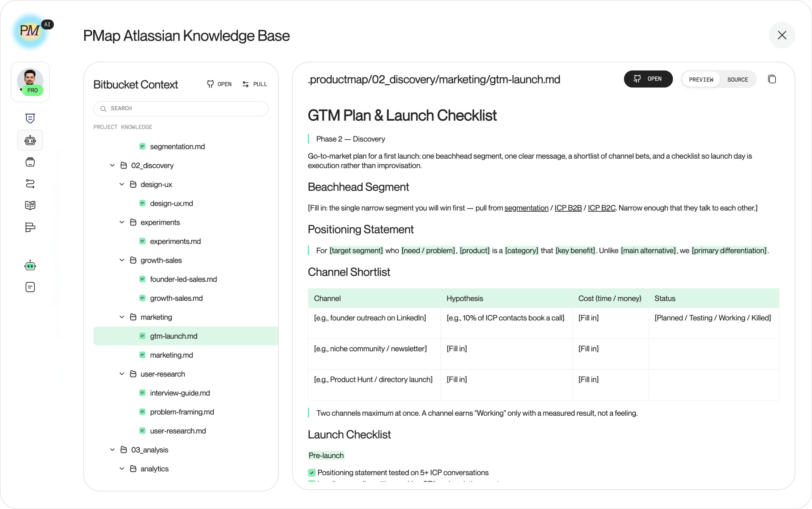Close the knowledge base dialog
Viewport: 812px width, 509px height.
click(x=782, y=35)
